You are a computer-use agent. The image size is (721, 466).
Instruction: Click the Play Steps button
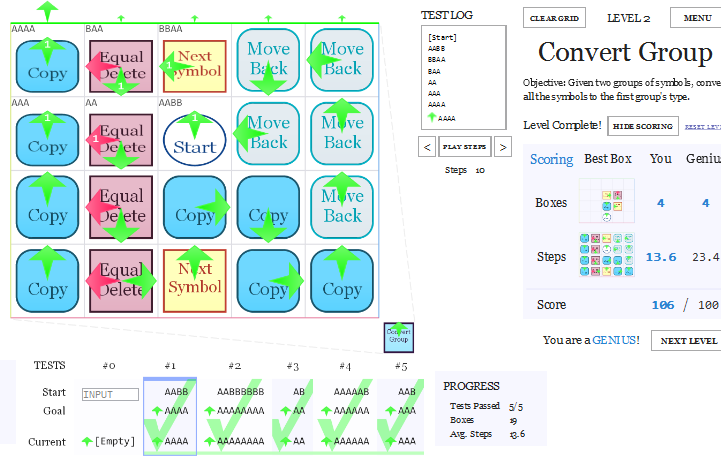click(x=464, y=147)
